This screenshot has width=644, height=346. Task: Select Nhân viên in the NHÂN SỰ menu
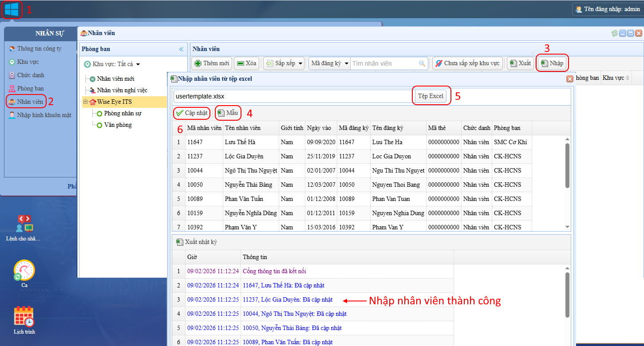[x=26, y=101]
